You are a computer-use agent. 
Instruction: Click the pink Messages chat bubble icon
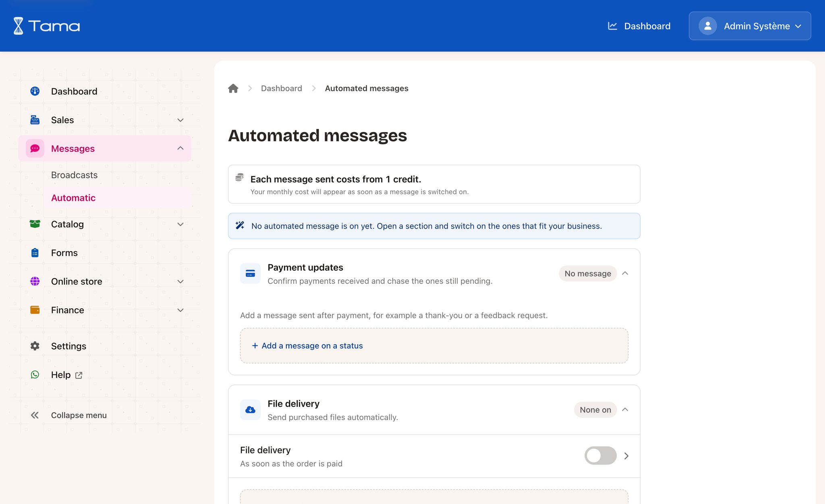(x=35, y=149)
